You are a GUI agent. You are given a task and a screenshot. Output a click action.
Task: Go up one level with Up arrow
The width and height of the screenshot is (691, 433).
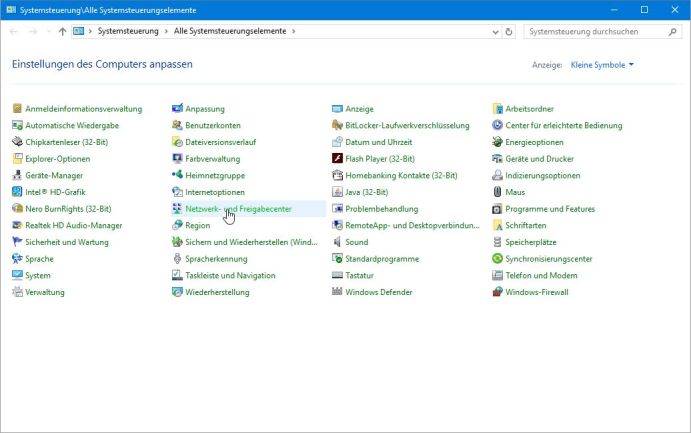[62, 31]
